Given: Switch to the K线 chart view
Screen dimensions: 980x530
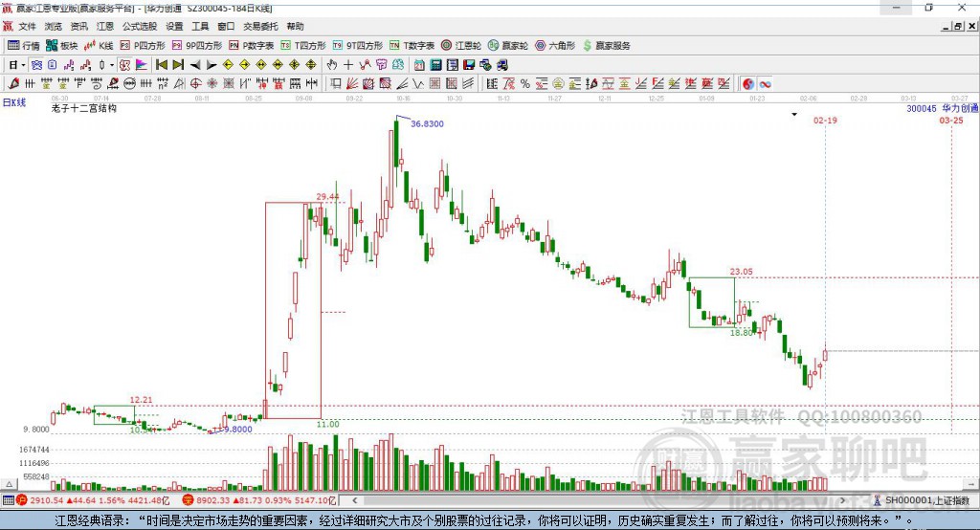Looking at the screenshot, I should click(99, 46).
